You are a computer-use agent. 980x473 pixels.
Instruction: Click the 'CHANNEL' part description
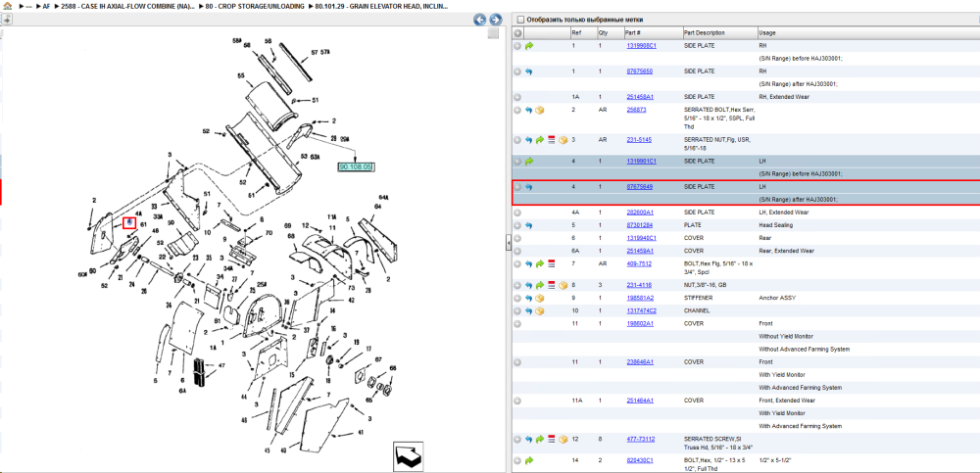(696, 310)
